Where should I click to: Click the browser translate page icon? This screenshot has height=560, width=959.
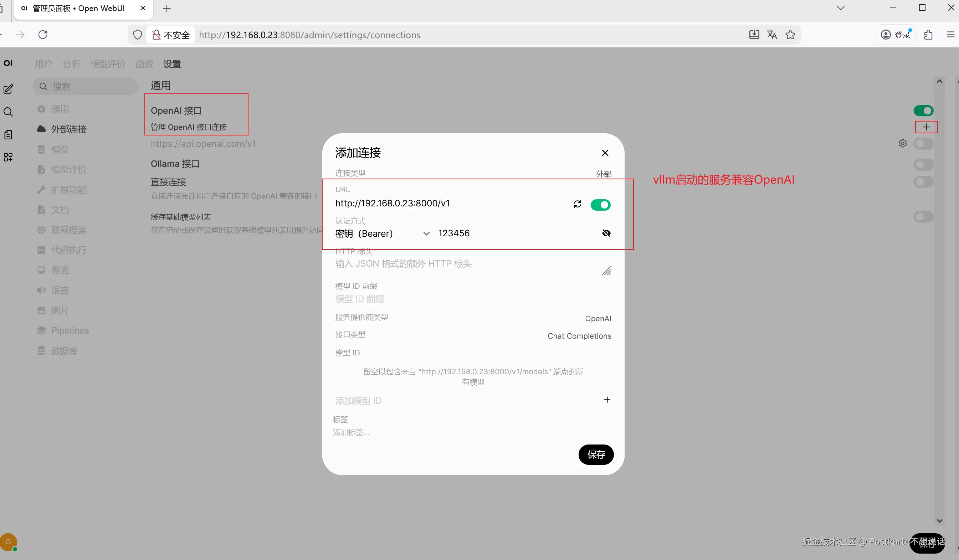pyautogui.click(x=772, y=35)
